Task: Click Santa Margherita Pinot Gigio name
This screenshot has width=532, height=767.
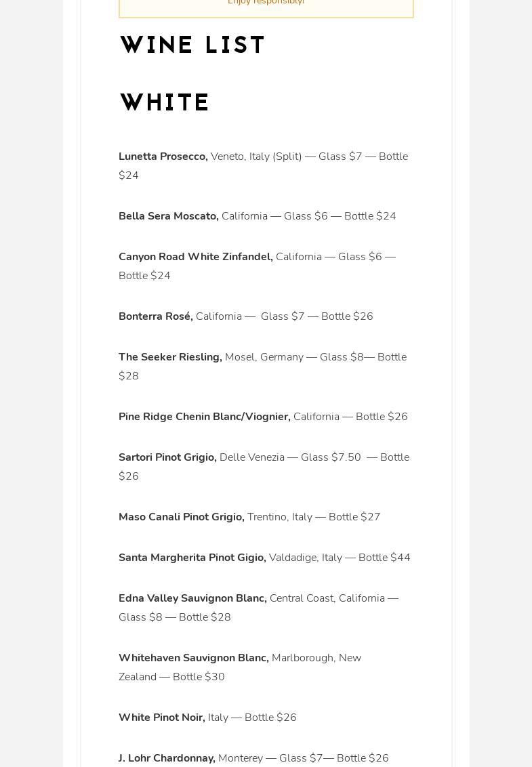Action: [x=192, y=558]
